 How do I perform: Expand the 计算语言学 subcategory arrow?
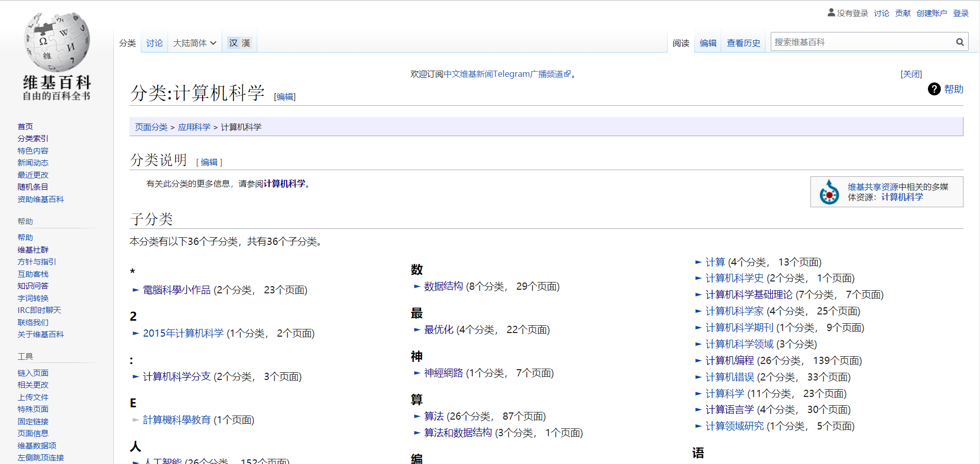pyautogui.click(x=699, y=410)
